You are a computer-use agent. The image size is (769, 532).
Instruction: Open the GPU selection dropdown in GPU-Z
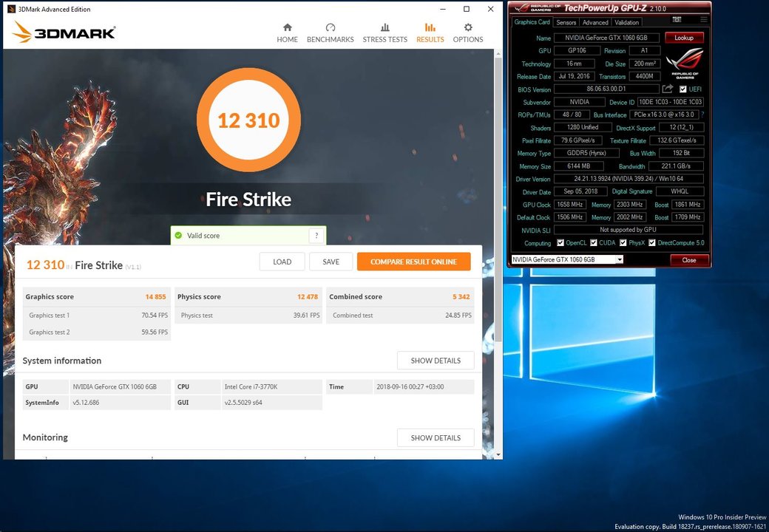[620, 259]
